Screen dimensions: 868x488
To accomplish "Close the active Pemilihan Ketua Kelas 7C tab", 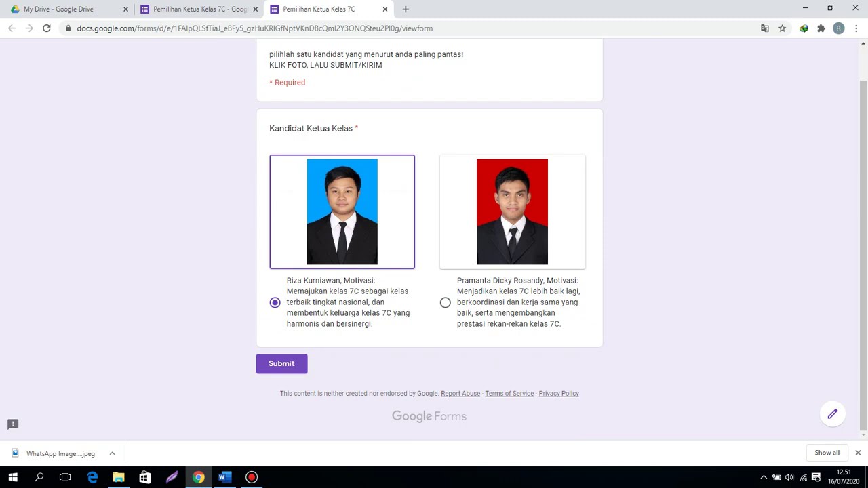I will 385,9.
